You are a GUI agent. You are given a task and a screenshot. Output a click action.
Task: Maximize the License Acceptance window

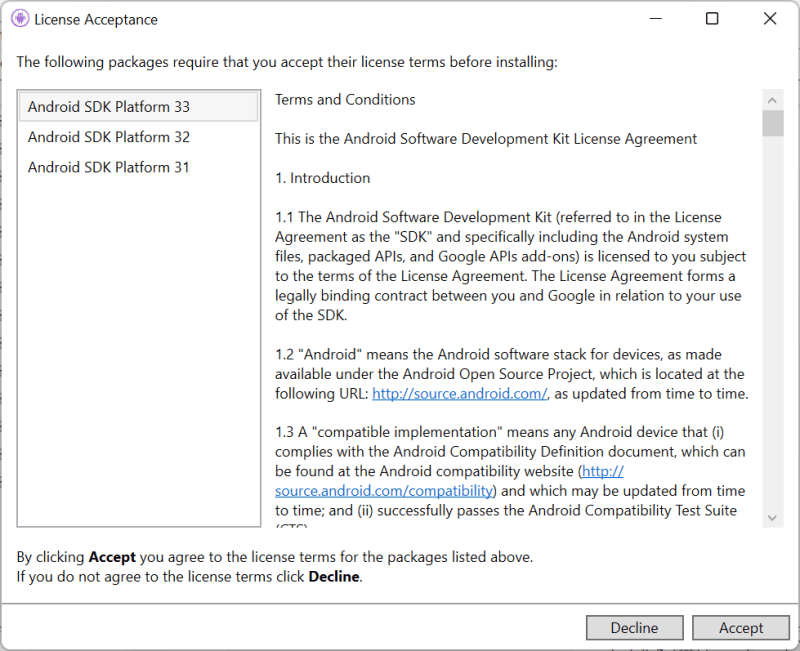click(x=712, y=19)
